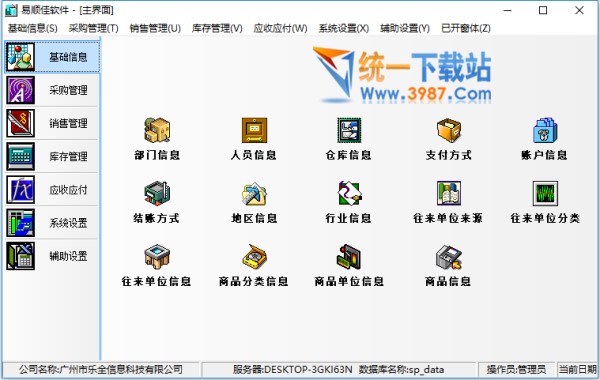The image size is (600, 380).
Task: Open the 商品单位信息 product unit icon
Action: pos(349,256)
